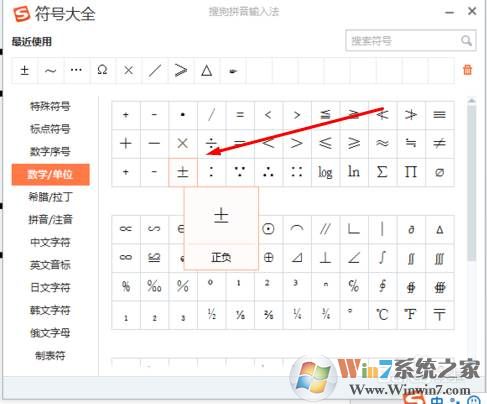Insert the ∫ single integral symbol
The image size is (487, 404).
(x=382, y=258)
